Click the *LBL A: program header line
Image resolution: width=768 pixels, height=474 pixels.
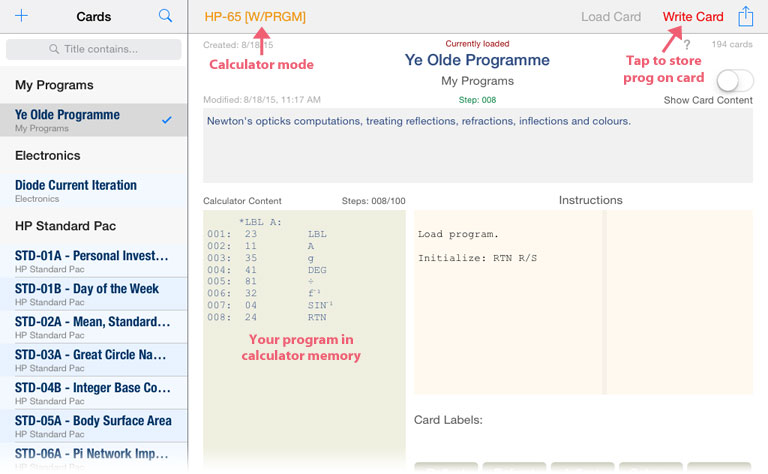coord(260,222)
